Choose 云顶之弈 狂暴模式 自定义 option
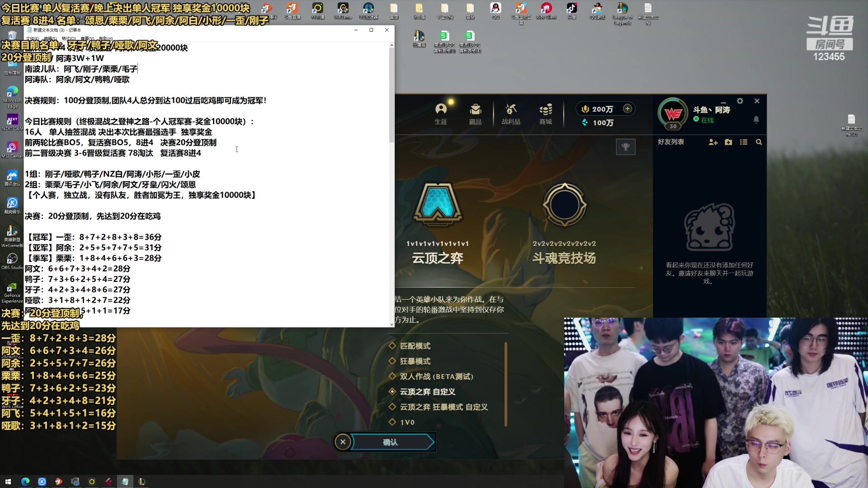The height and width of the screenshot is (488, 868). coord(443,407)
